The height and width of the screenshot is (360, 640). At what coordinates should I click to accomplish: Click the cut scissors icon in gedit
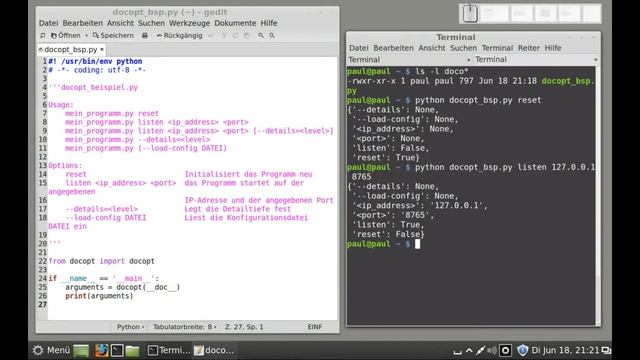[x=224, y=36]
